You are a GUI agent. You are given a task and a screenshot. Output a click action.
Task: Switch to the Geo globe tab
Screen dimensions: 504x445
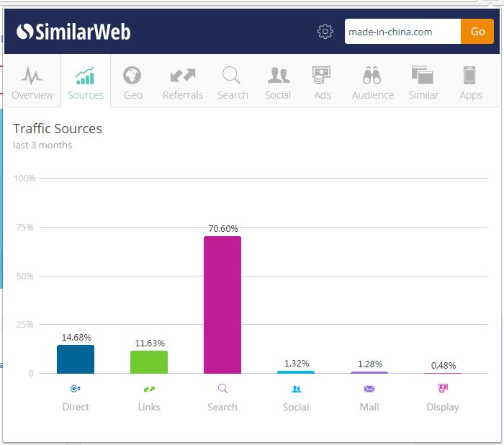tap(132, 82)
